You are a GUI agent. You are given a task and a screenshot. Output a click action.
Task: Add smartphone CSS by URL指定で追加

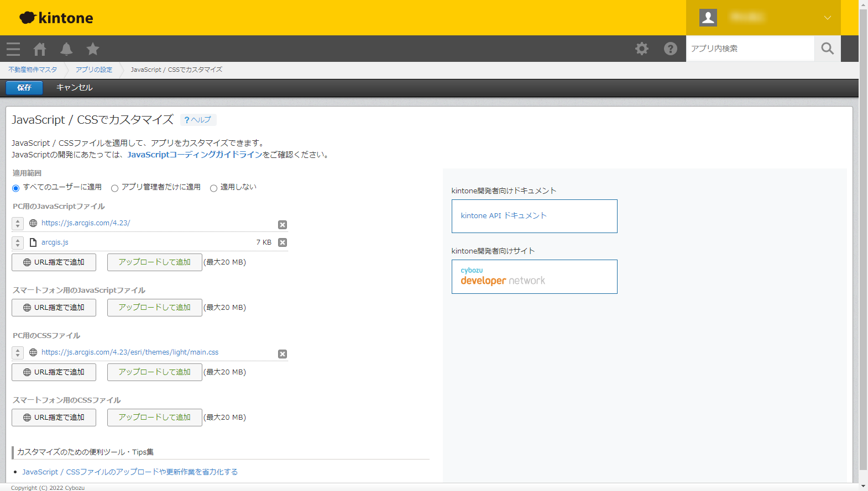pyautogui.click(x=54, y=418)
